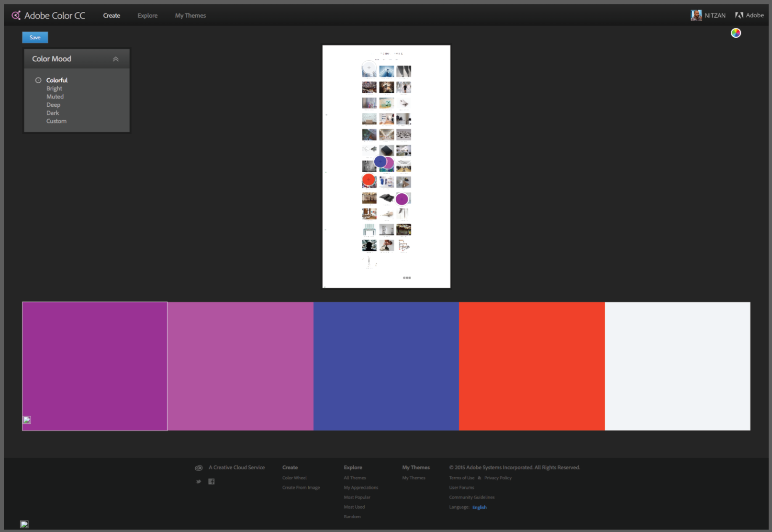Select the pink-magenta color swatch
Viewport: 772px width, 532px height.
click(x=240, y=366)
